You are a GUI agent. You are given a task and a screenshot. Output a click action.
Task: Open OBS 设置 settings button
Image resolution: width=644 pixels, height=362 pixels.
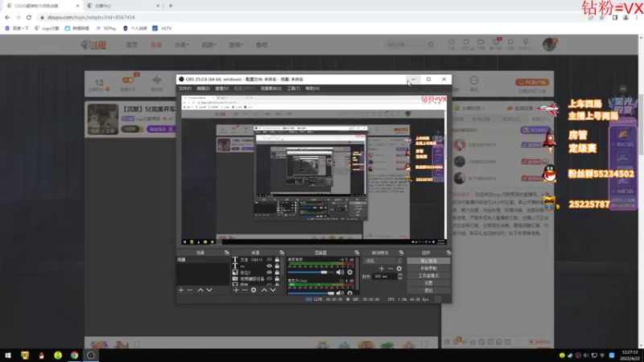(428, 283)
